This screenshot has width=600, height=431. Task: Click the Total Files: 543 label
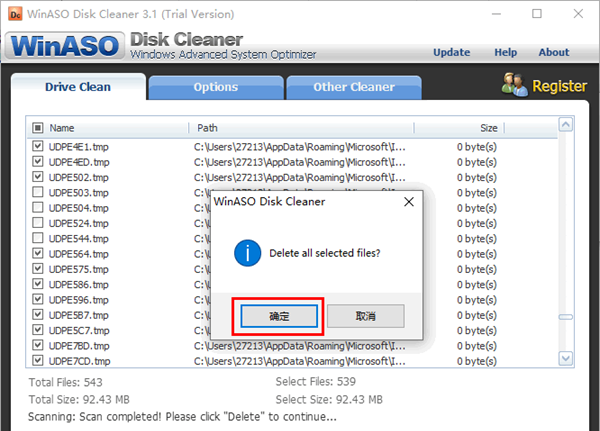pos(65,382)
